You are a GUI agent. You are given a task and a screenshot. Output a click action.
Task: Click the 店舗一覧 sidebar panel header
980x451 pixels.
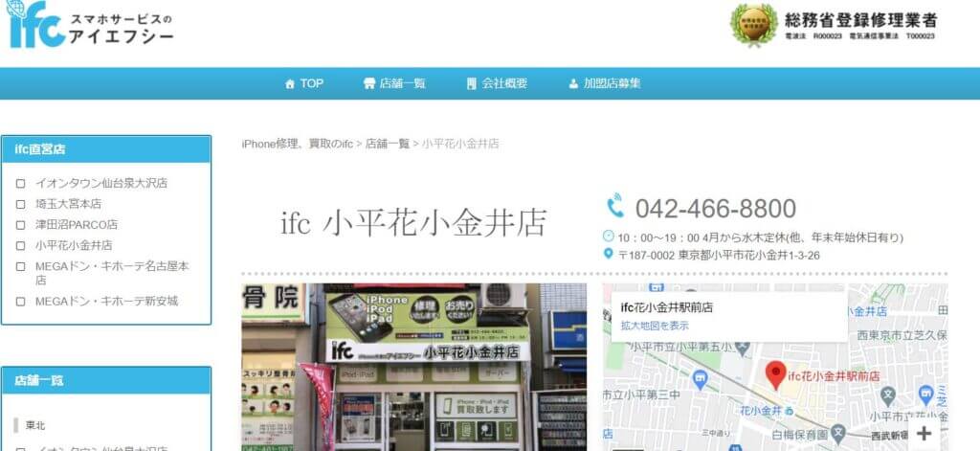tap(106, 380)
